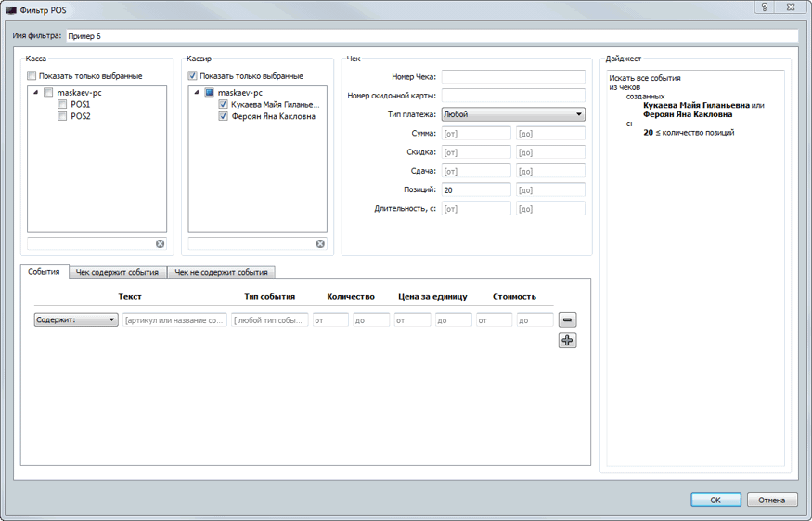Collapse the maskaev-pc node in Кассир tree
The height and width of the screenshot is (521, 812).
click(x=196, y=93)
